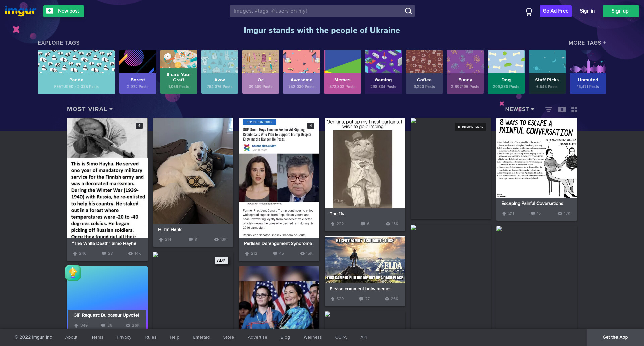This screenshot has height=346, width=644.
Task: Open comments on Escaping Painful Coversations post
Action: point(533,214)
